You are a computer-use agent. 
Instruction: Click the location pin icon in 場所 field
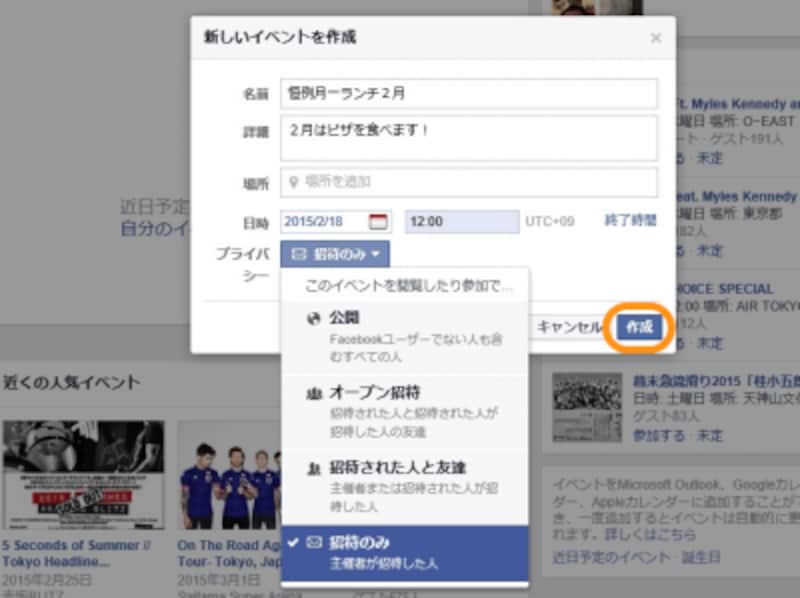point(293,182)
